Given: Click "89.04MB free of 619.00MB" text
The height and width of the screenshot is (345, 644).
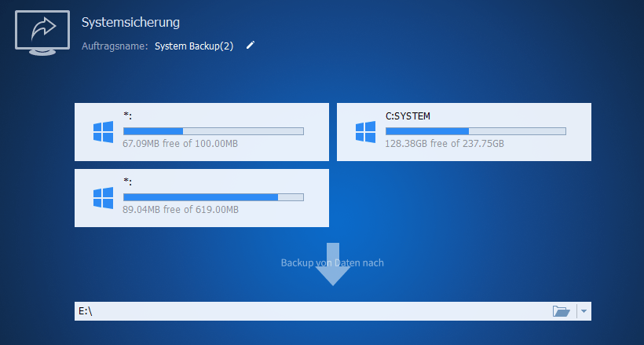Looking at the screenshot, I should pos(181,210).
